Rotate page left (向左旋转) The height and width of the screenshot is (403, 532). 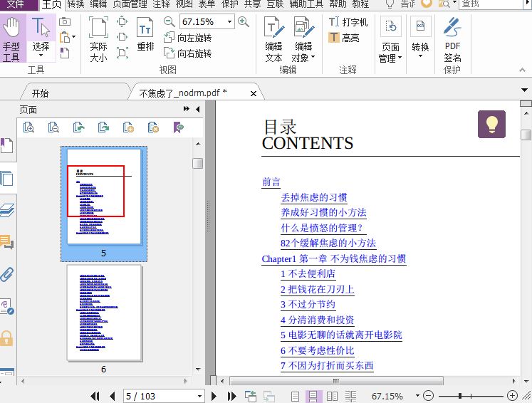click(187, 37)
